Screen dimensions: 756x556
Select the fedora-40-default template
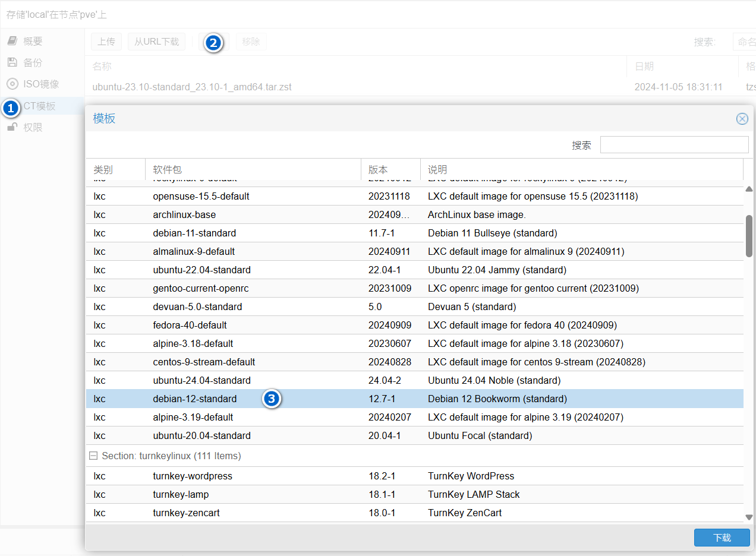click(x=414, y=325)
